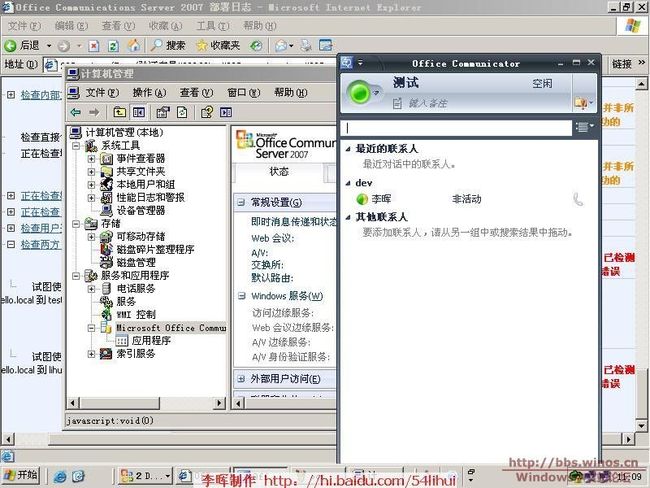The image size is (650, 488).
Task: Open IE Favorites (收藏夹)
Action: tap(218, 46)
